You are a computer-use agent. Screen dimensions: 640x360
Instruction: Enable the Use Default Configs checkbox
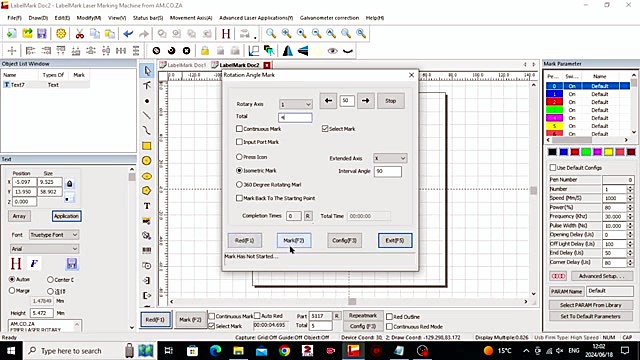point(553,168)
